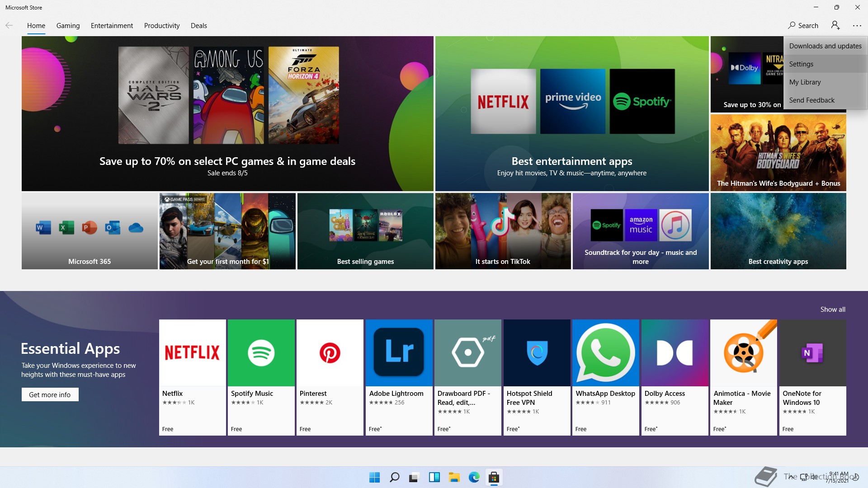This screenshot has height=488, width=868.
Task: Select Send Feedback menu entry
Action: click(826, 100)
